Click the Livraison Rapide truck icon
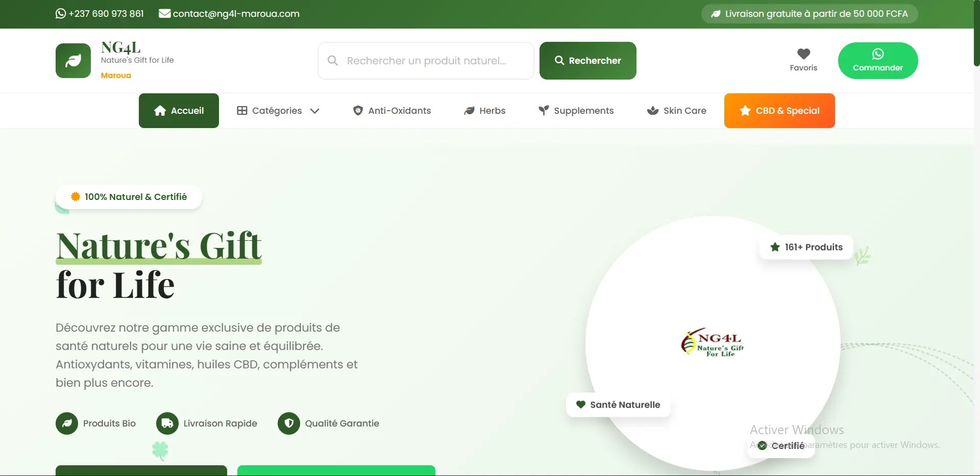 pyautogui.click(x=167, y=423)
